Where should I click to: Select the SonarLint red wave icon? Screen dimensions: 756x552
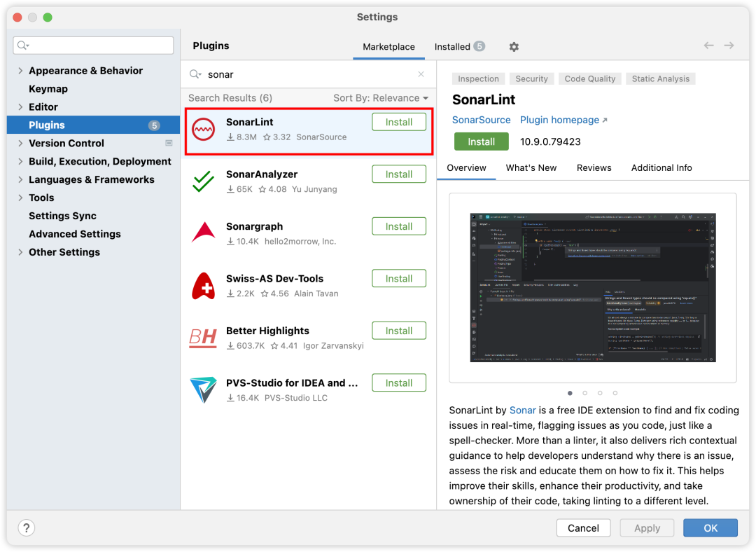(204, 130)
